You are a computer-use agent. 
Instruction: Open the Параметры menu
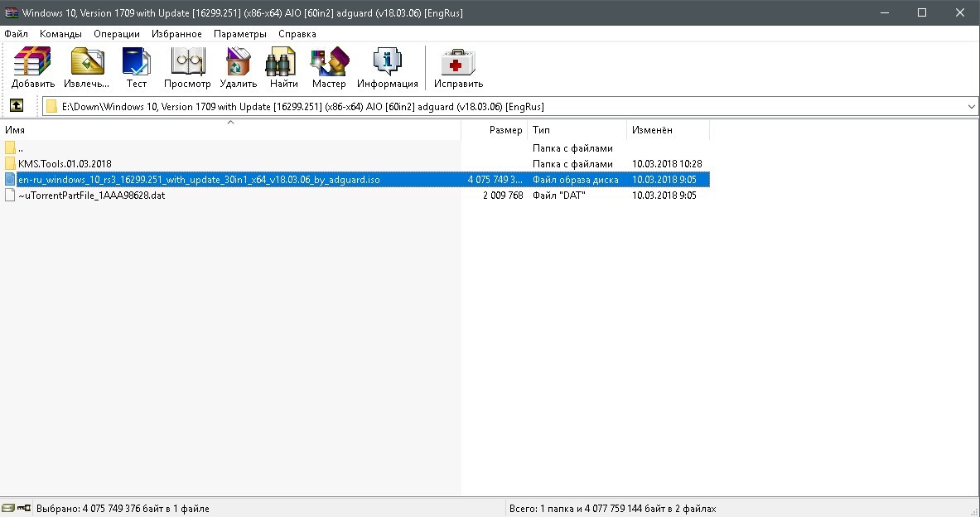[240, 34]
